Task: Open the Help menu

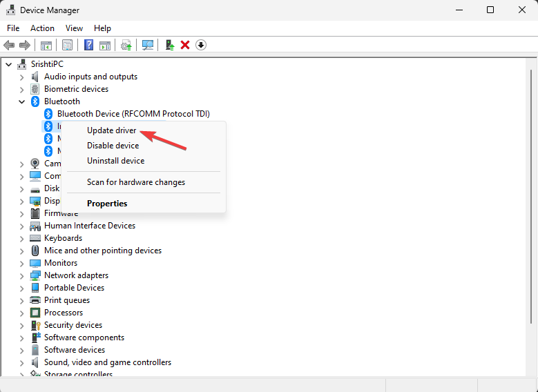Action: point(102,28)
